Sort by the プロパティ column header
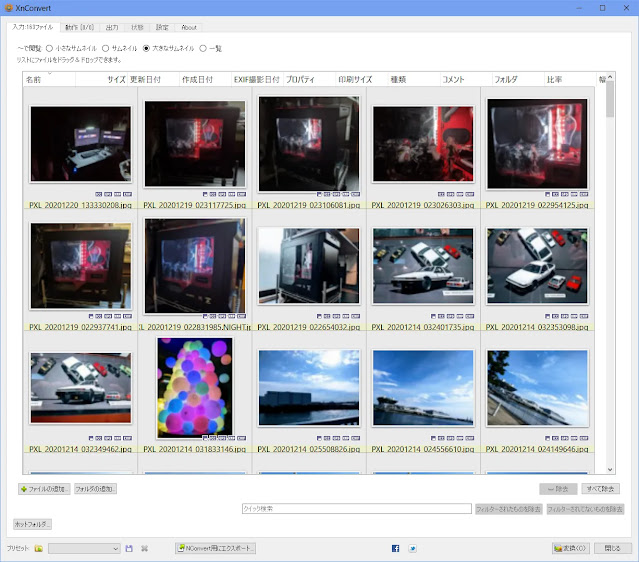This screenshot has height=562, width=639. [310, 79]
